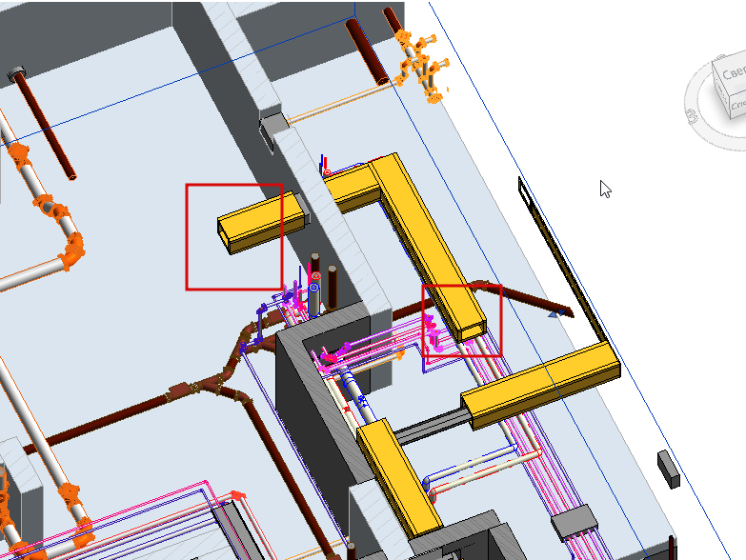
Task: Select the blue cylindrical pipe beside the column
Action: (x=313, y=300)
